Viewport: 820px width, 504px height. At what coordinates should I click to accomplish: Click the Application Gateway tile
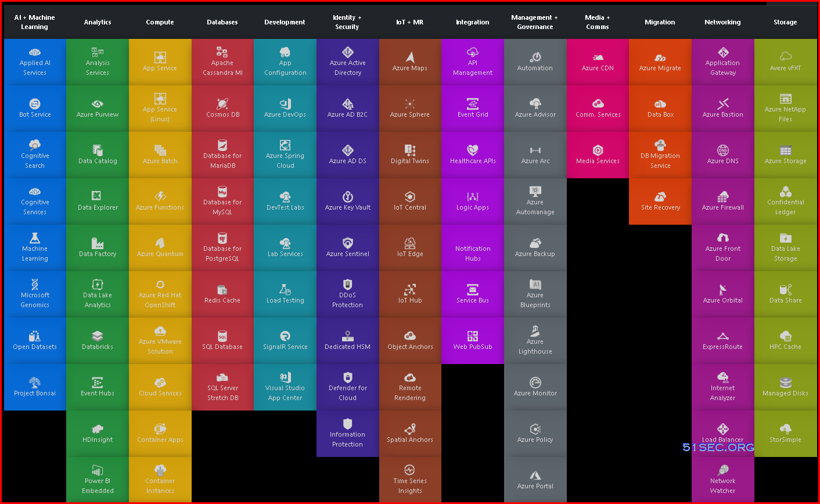[x=723, y=62]
